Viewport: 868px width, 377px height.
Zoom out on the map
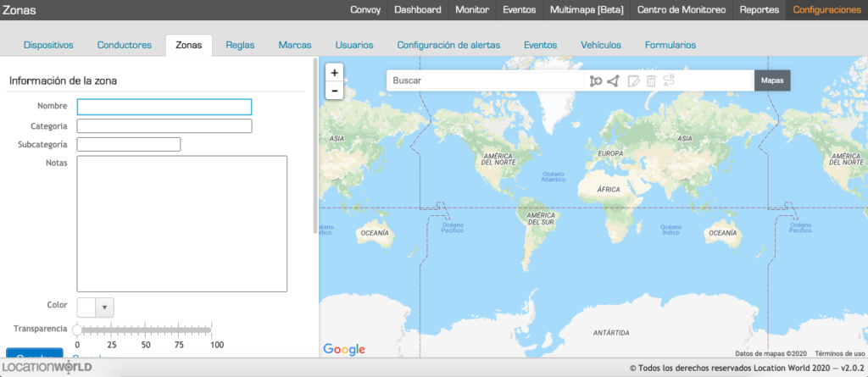[x=335, y=90]
